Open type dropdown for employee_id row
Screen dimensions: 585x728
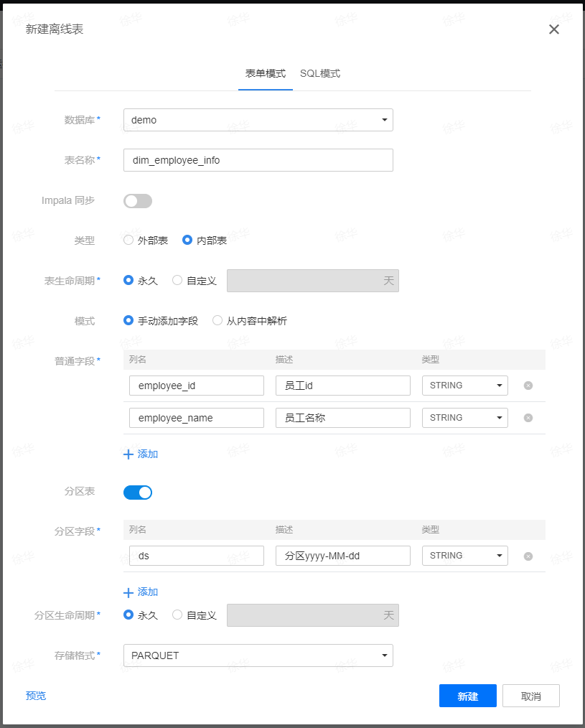pyautogui.click(x=464, y=386)
